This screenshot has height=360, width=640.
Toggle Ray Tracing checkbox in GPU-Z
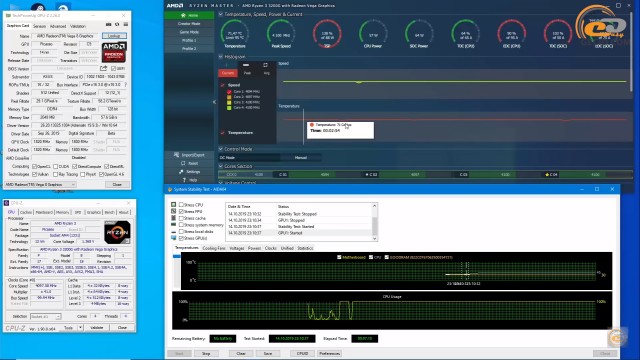[x=56, y=174]
